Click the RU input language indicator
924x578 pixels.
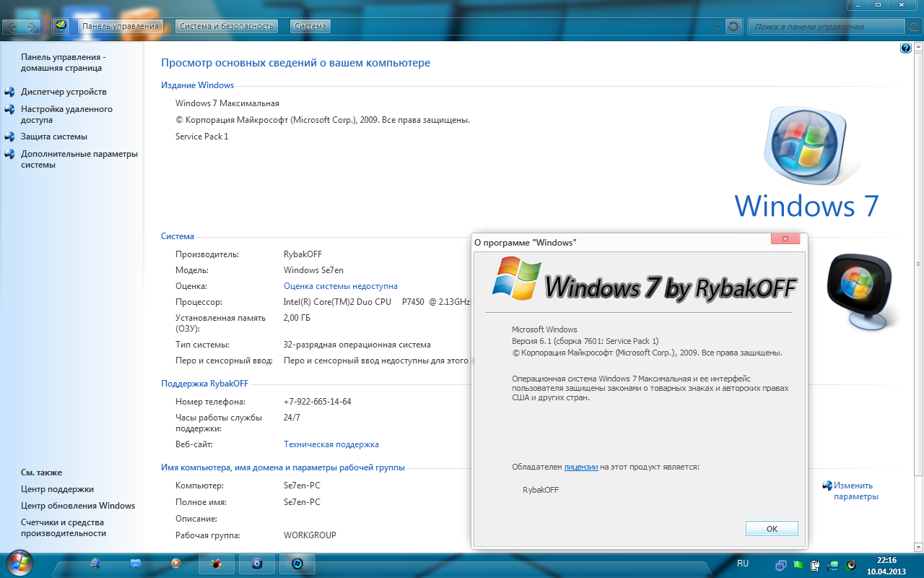coord(743,563)
